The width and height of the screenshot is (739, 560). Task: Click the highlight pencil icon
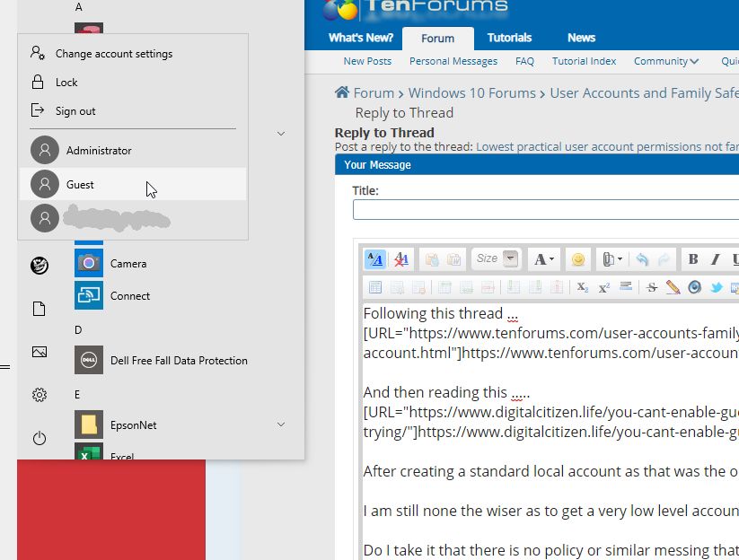(673, 287)
